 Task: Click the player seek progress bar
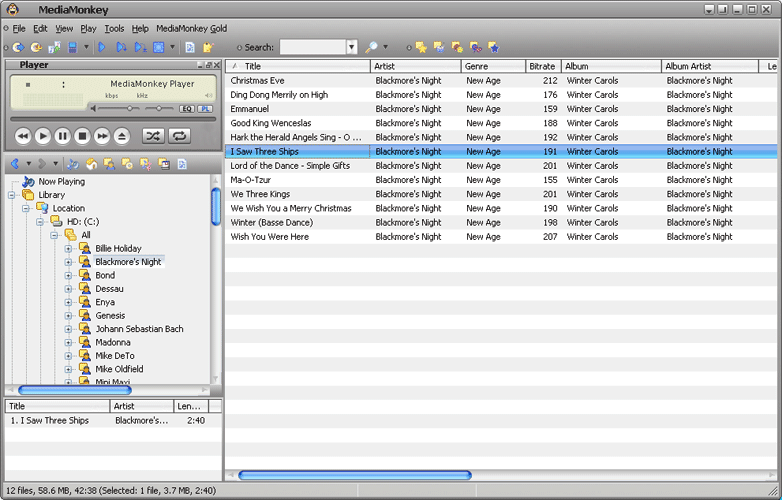(x=113, y=119)
